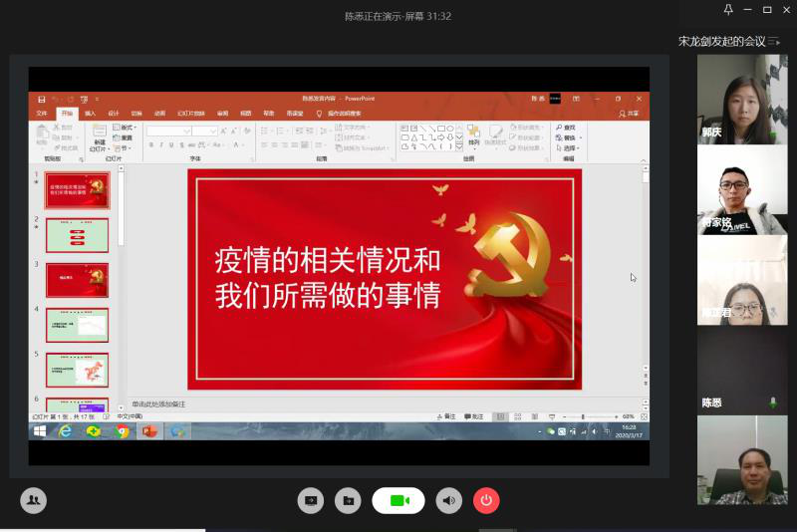The height and width of the screenshot is (532, 797).
Task: Click the 批注 comments status bar button
Action: (x=474, y=416)
